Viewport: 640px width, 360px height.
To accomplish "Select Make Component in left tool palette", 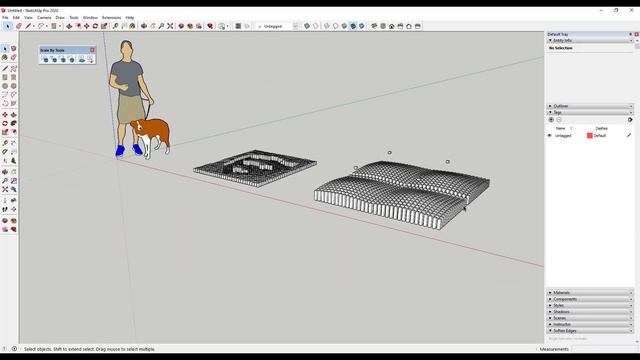I will tap(13, 49).
